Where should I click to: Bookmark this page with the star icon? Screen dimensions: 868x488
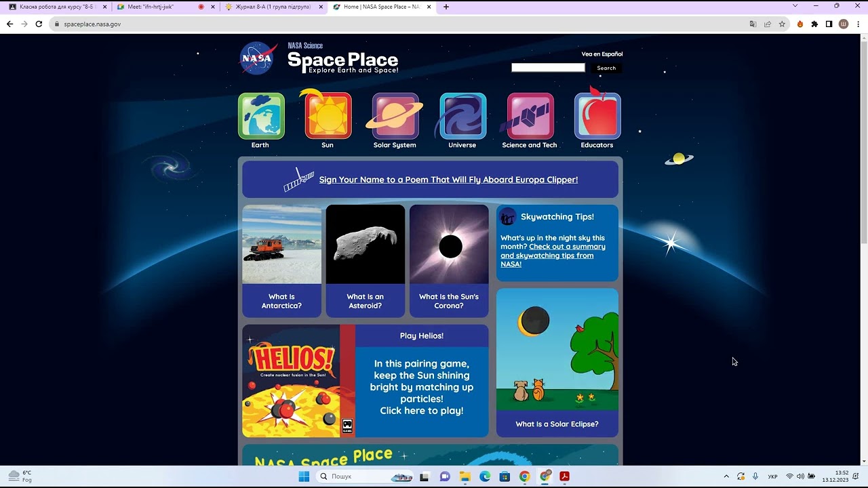[782, 24]
